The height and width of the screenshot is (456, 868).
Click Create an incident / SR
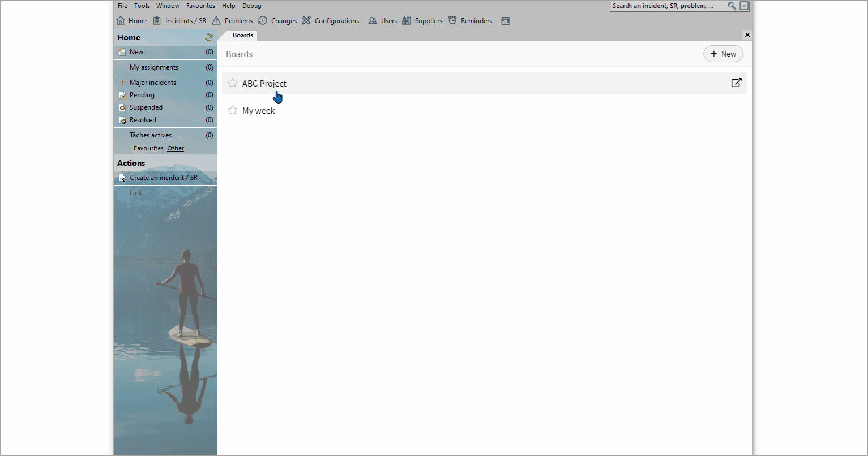(x=163, y=178)
